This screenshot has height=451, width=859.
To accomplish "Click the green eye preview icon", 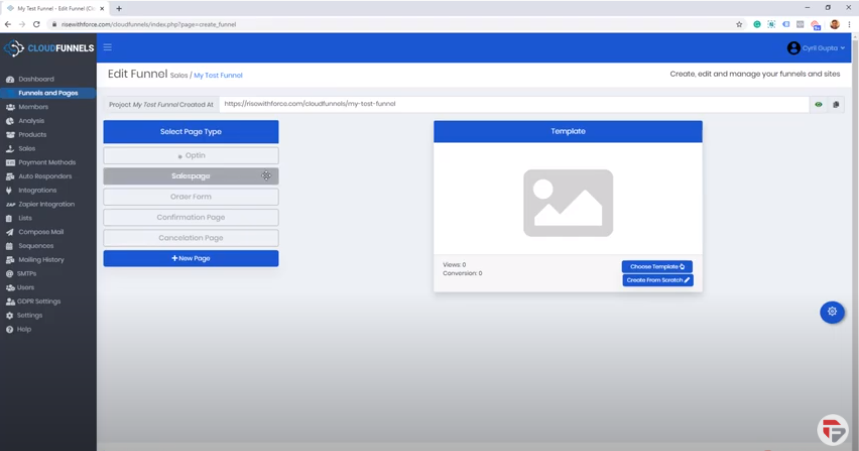I will point(818,104).
